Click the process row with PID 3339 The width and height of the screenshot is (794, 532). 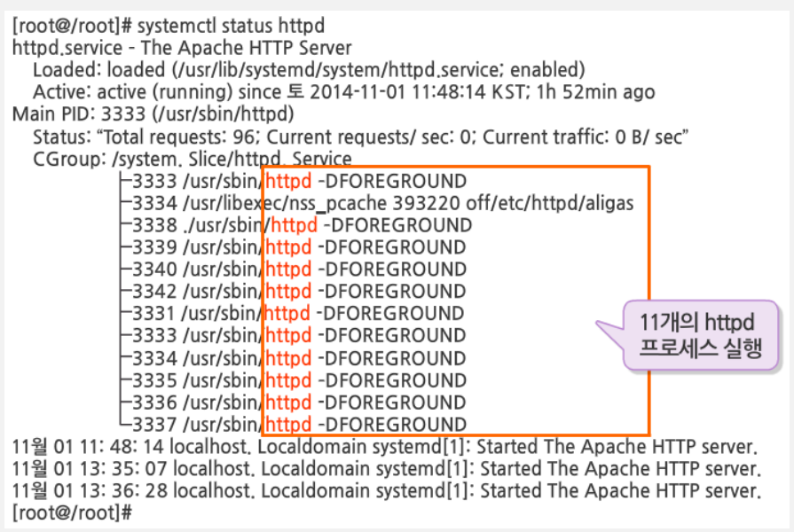[294, 247]
